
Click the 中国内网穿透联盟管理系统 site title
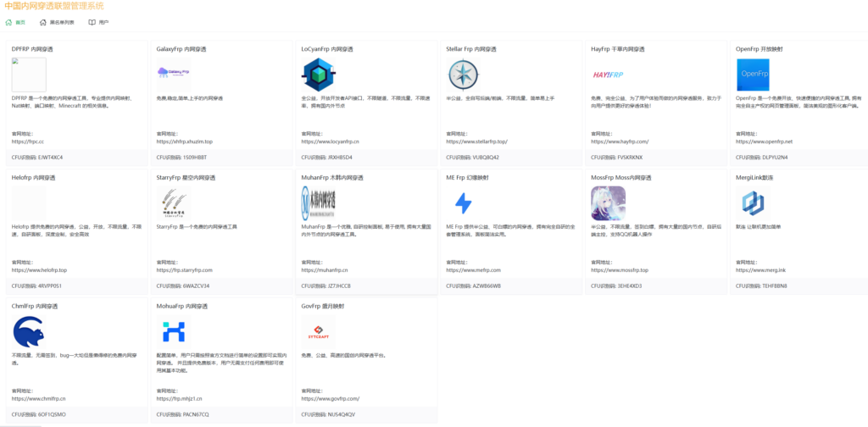point(53,6)
